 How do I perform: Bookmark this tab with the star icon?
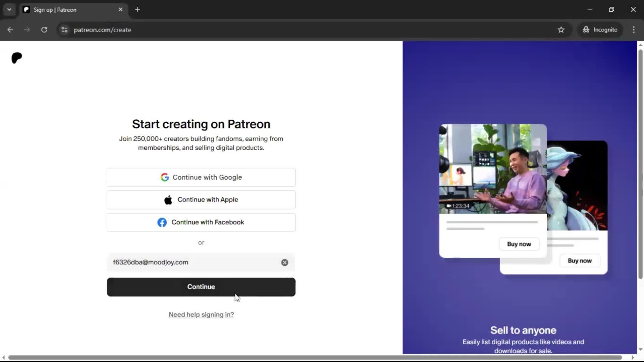click(x=561, y=29)
